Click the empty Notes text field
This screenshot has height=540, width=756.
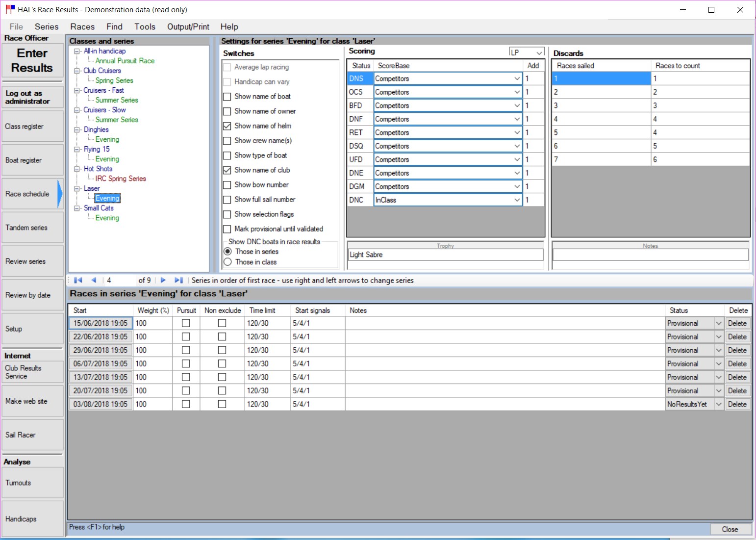(x=651, y=255)
